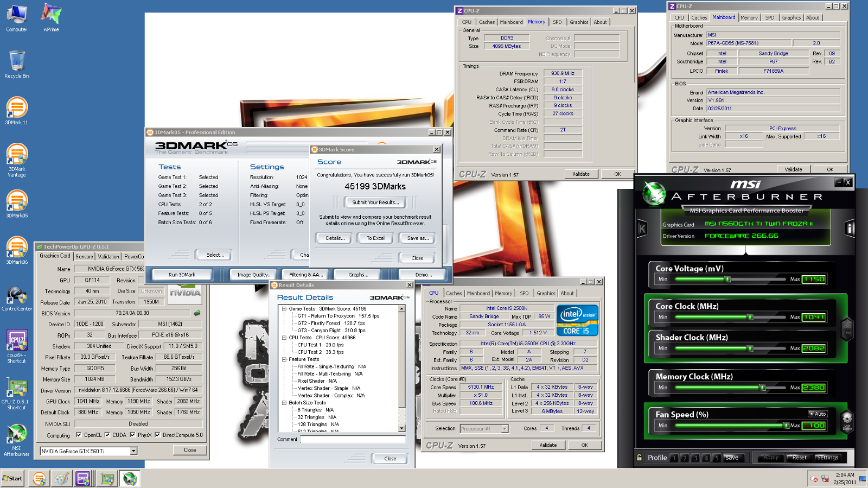Open the wPrime desktop icon

(51, 17)
